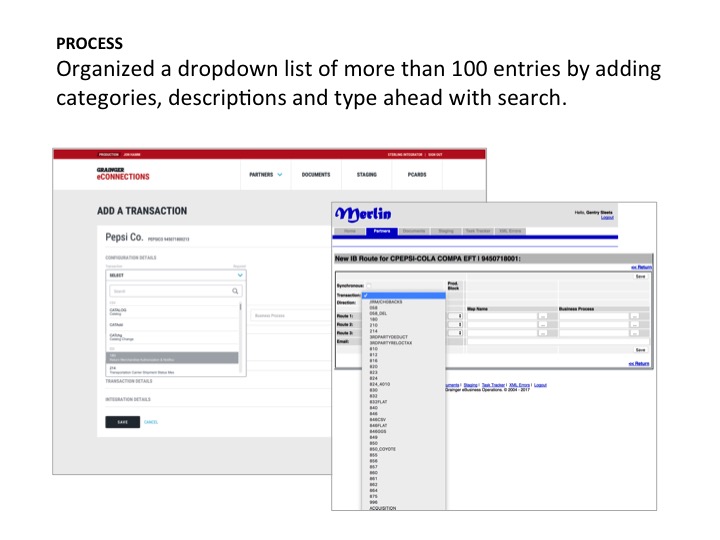This screenshot has height=540, width=720.
Task: Open the SELECT transaction dropdown chevron
Action: tap(240, 275)
